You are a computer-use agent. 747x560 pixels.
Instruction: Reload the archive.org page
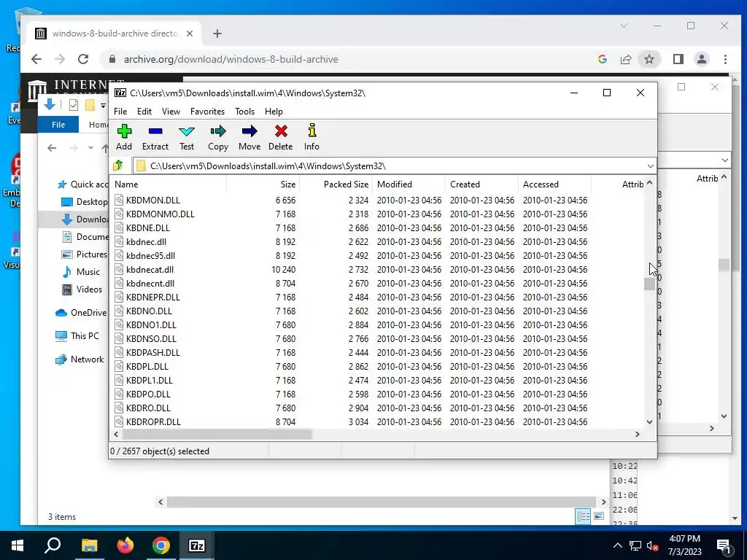click(83, 59)
